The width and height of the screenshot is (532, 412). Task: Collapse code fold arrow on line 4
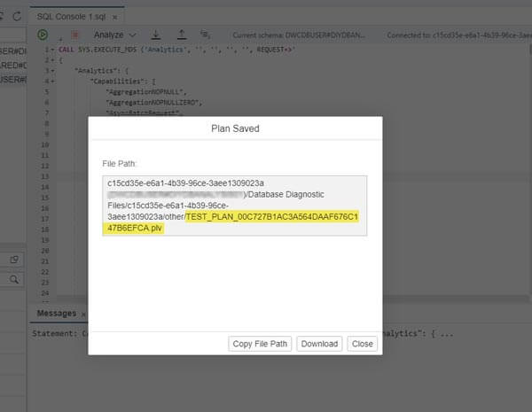point(52,82)
